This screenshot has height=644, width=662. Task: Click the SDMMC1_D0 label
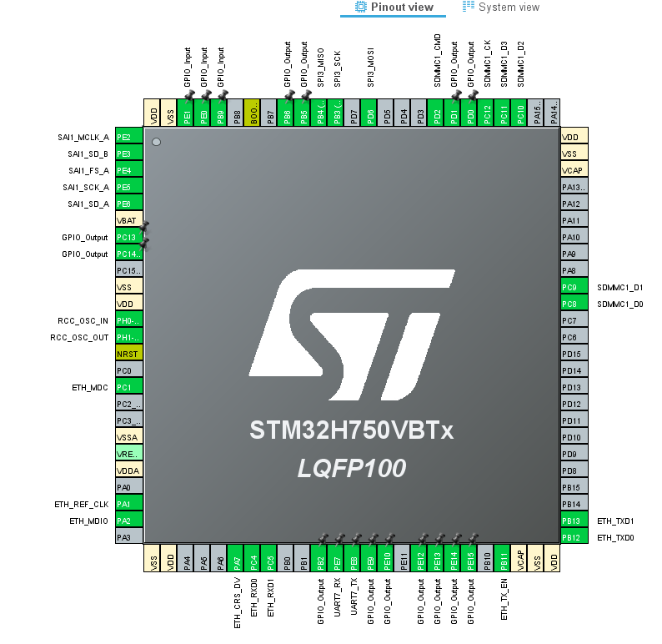pos(619,304)
